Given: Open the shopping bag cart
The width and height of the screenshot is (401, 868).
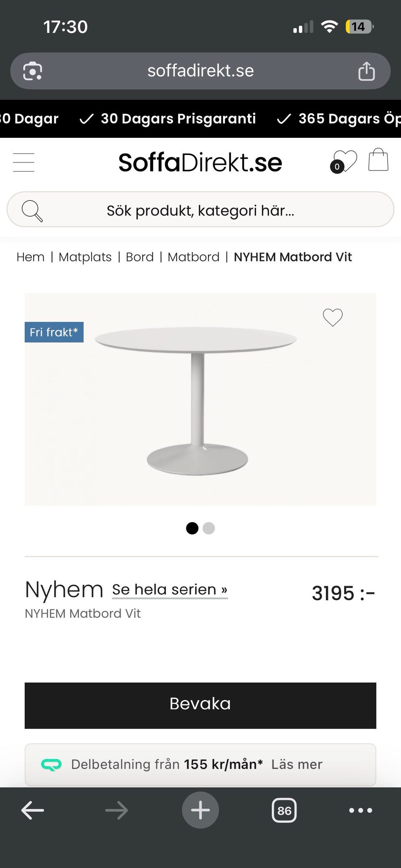Looking at the screenshot, I should (x=378, y=160).
